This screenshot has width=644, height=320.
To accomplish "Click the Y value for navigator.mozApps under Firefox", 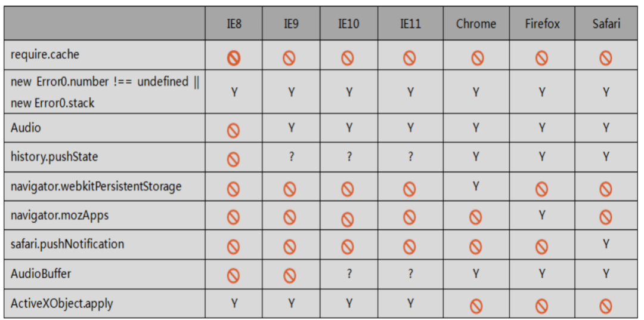I will 541,215.
